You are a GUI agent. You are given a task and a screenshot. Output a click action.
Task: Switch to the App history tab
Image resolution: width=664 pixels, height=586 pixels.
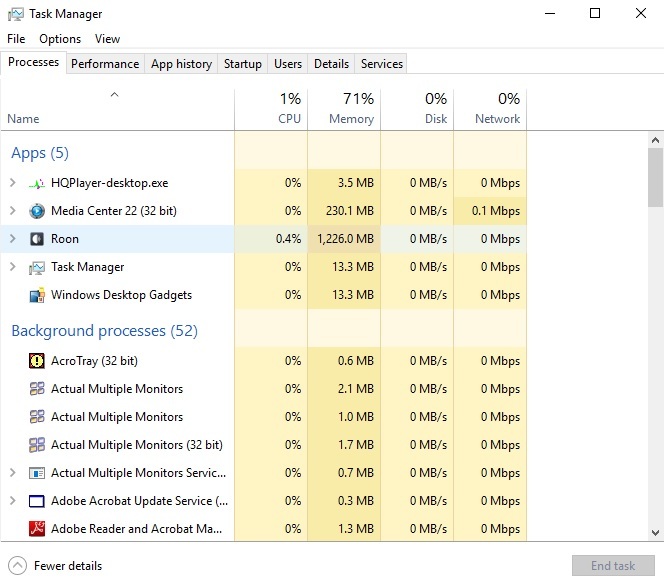pos(181,64)
